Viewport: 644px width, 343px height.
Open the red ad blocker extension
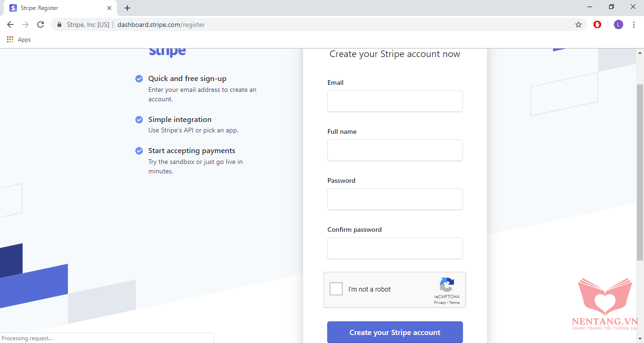coord(597,24)
